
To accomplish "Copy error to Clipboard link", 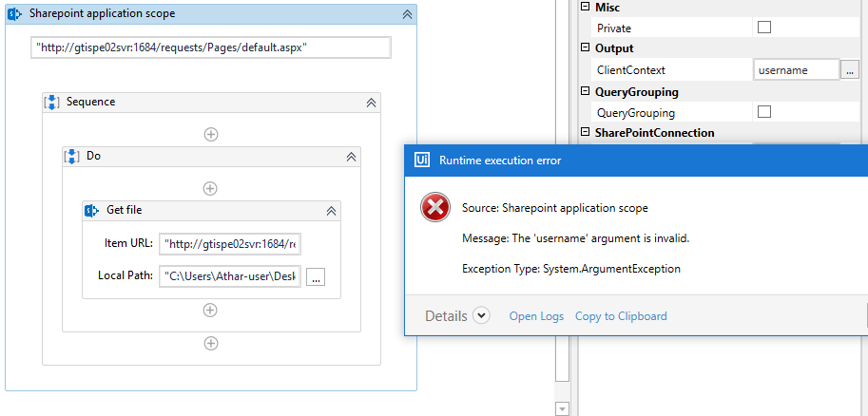I will (621, 316).
